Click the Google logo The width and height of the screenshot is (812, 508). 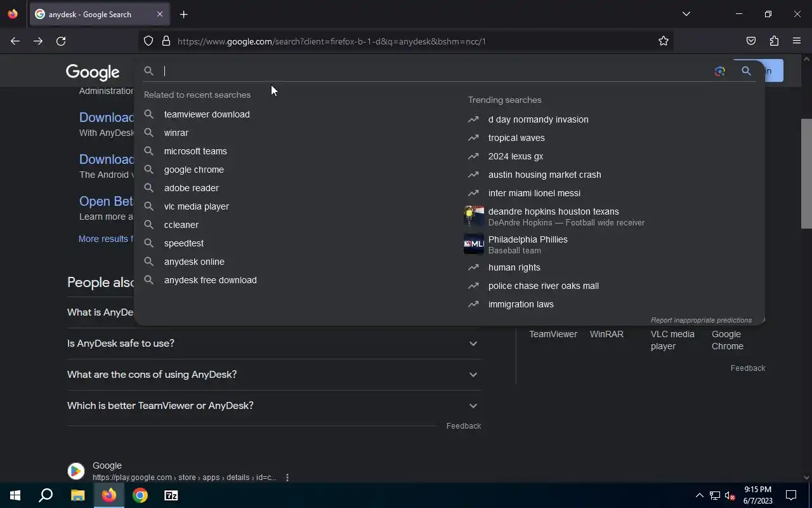[x=93, y=72]
